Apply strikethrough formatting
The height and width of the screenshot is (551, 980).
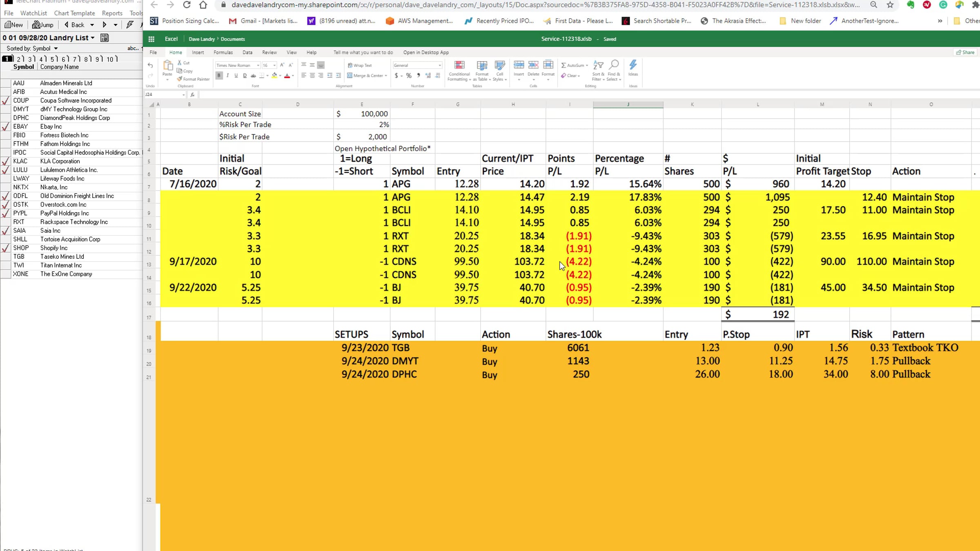[x=253, y=76]
